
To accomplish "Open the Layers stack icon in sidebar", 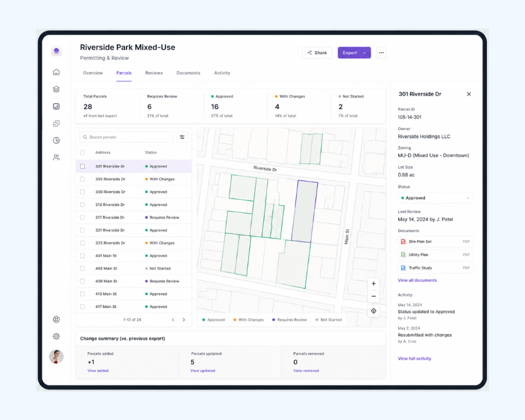I will pyautogui.click(x=56, y=89).
